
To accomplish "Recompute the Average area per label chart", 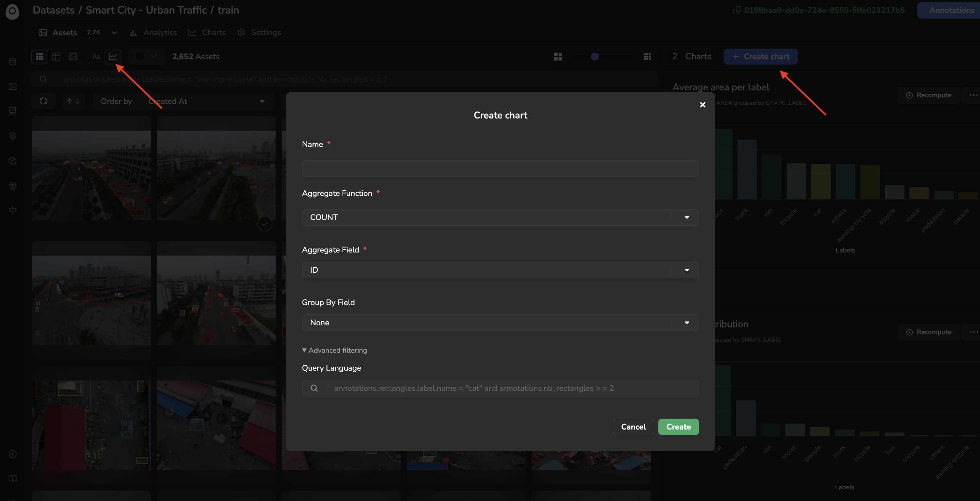I will 929,95.
